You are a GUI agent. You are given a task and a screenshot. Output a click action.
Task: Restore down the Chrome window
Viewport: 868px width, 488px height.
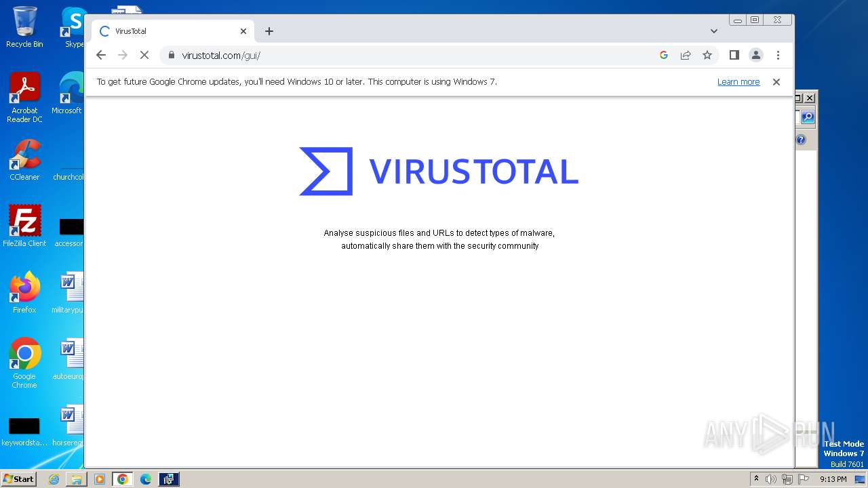pyautogui.click(x=755, y=20)
